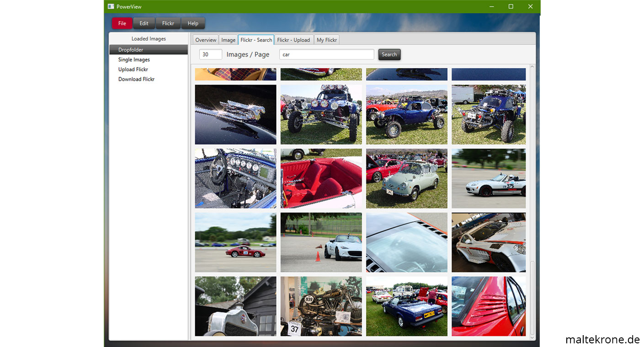This screenshot has width=644, height=347.
Task: Open the hot rod dashboard interior thumbnail
Action: 236,179
